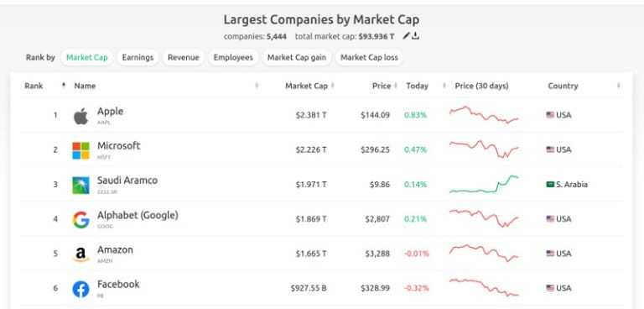Sort by the Market Cap column header
Viewport: 644px width, 309px height.
click(306, 86)
